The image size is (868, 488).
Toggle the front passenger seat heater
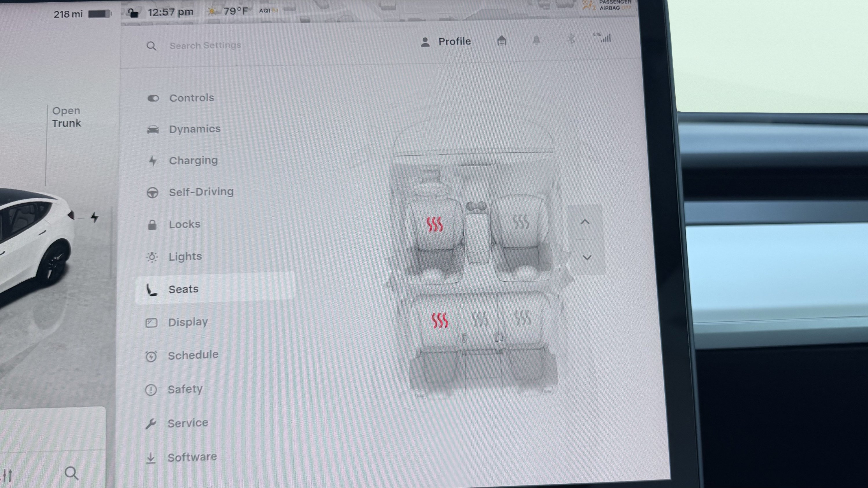pyautogui.click(x=521, y=222)
